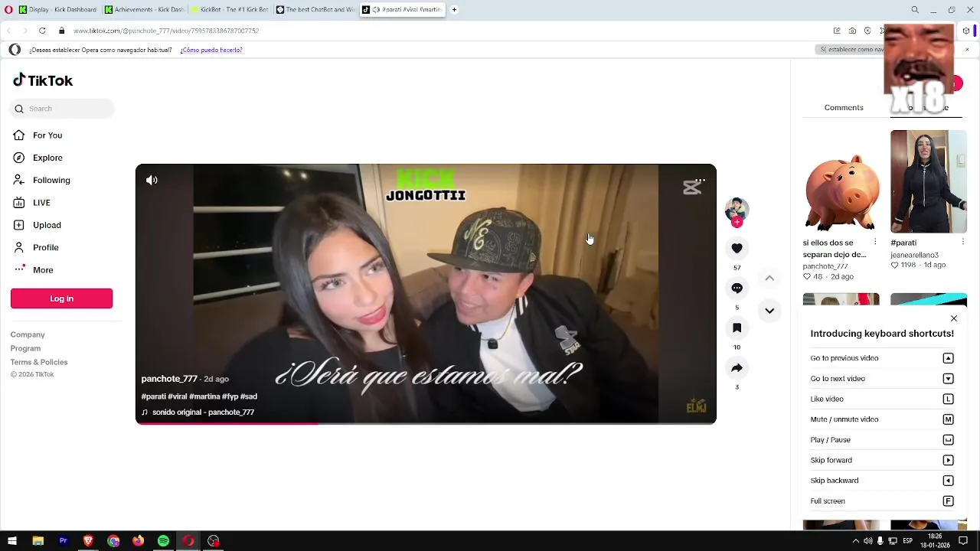Open options dots for piggy bank video
980x551 pixels.
[875, 242]
